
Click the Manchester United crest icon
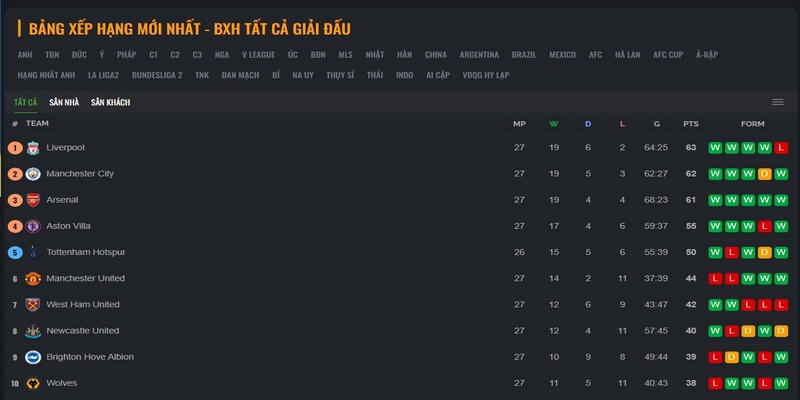coord(33,279)
